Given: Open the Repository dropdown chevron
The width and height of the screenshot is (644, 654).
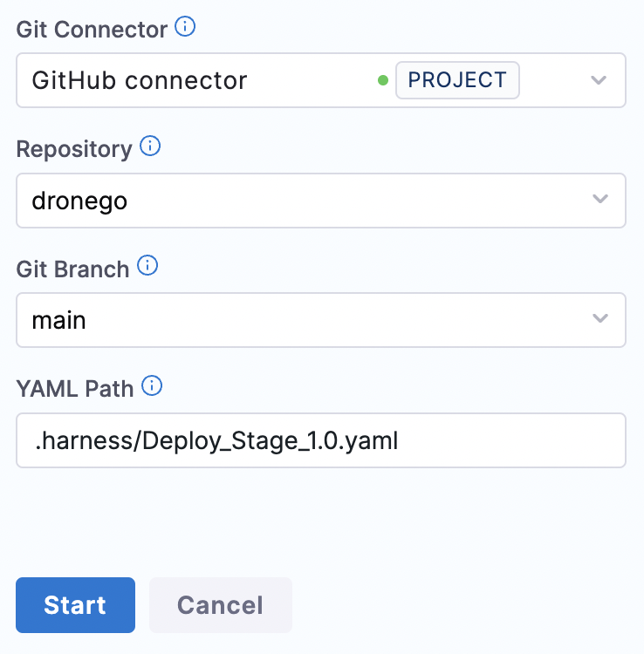Looking at the screenshot, I should point(600,199).
